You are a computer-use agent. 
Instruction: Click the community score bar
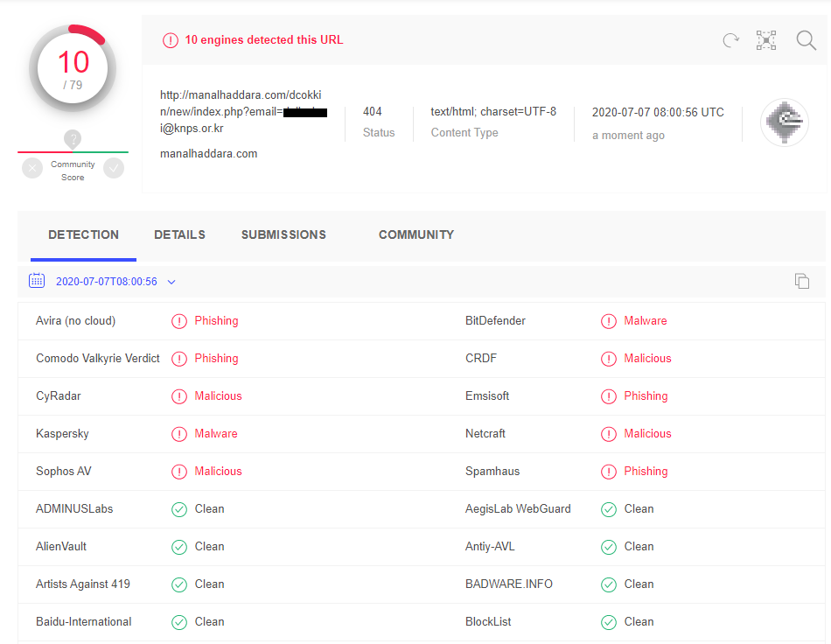[73, 152]
